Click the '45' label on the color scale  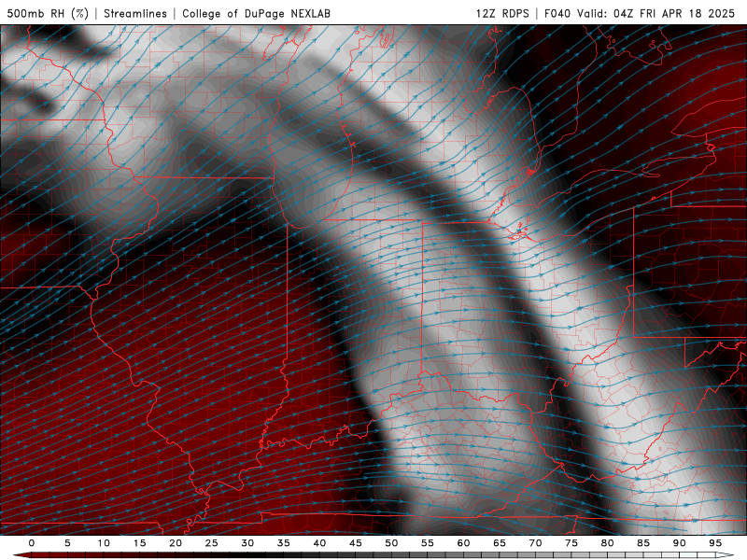pyautogui.click(x=356, y=543)
